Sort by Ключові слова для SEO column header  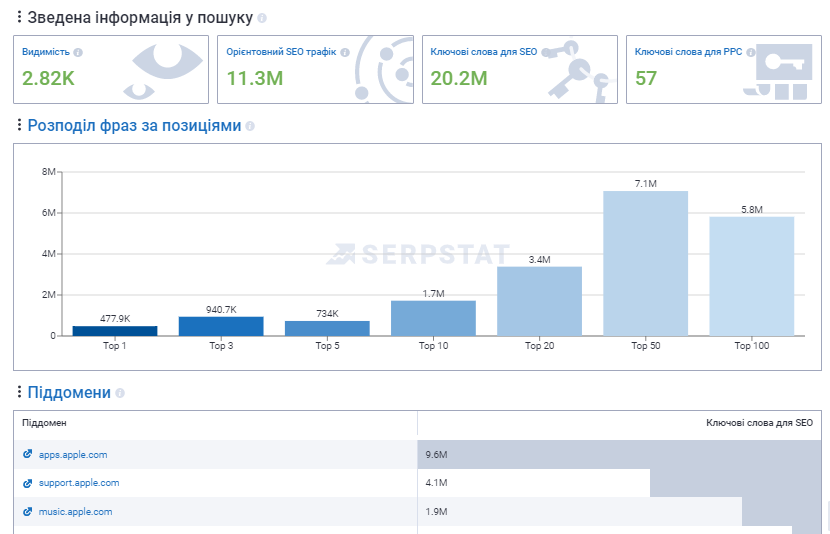pyautogui.click(x=759, y=423)
